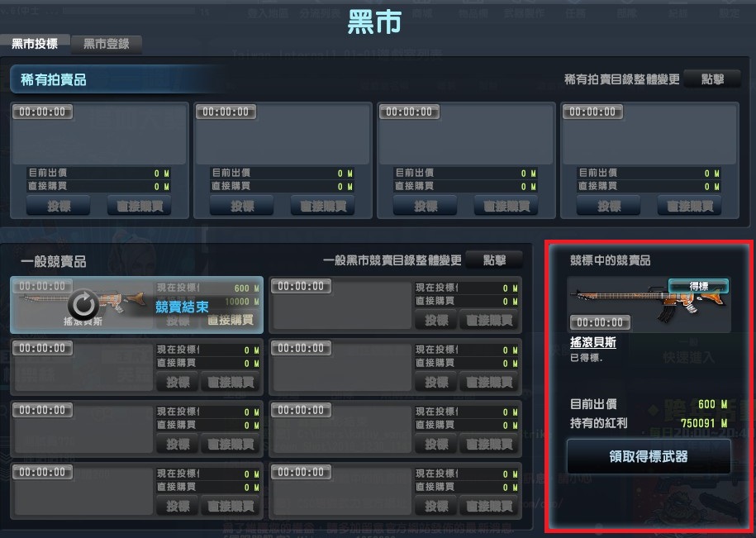Click the refresh icon on 搖滾貝斯 auction item
This screenshot has width=756, height=538.
tap(83, 305)
